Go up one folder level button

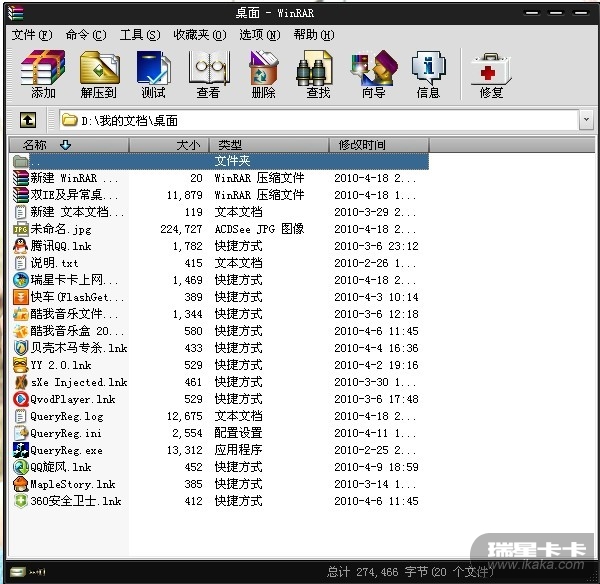[28, 121]
